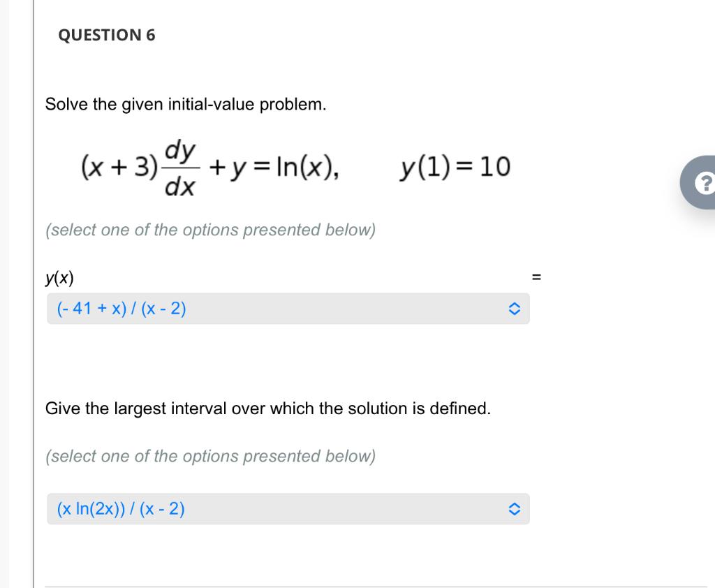The height and width of the screenshot is (588, 715).
Task: Click the second select one of the options hint
Action: [x=211, y=456]
